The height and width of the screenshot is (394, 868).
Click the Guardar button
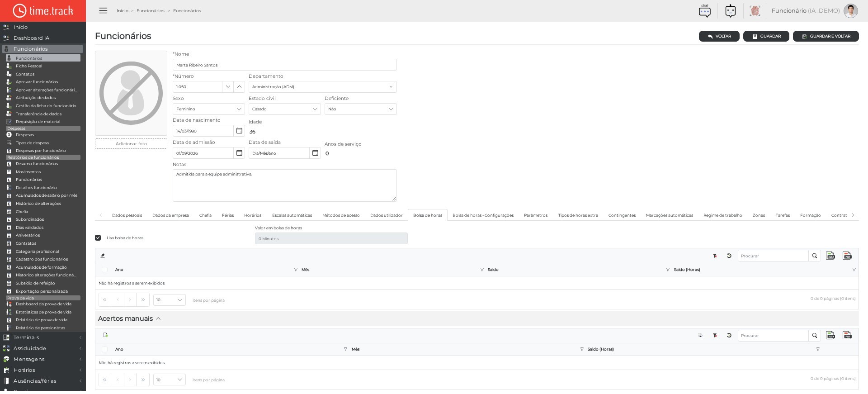766,36
